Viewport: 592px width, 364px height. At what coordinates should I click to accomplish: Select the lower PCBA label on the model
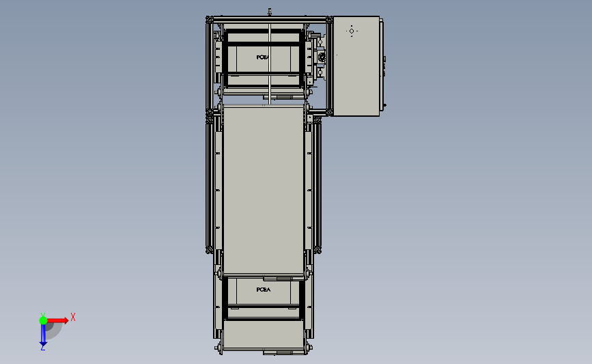263,290
